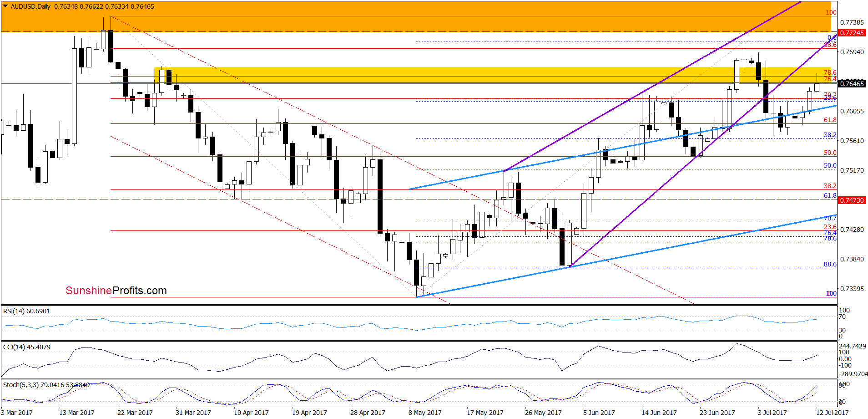868x419 pixels.
Task: Click the blue 88.6 Fibonacci level label
Action: click(x=830, y=264)
